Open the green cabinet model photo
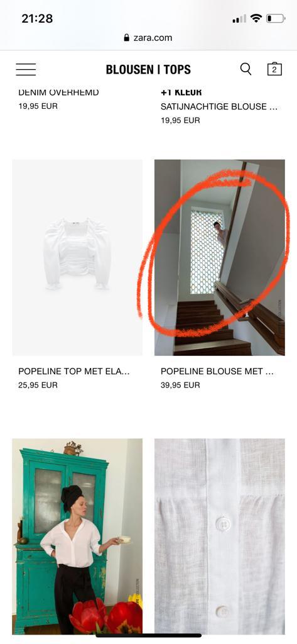This screenshot has height=644, width=297. pyautogui.click(x=77, y=536)
